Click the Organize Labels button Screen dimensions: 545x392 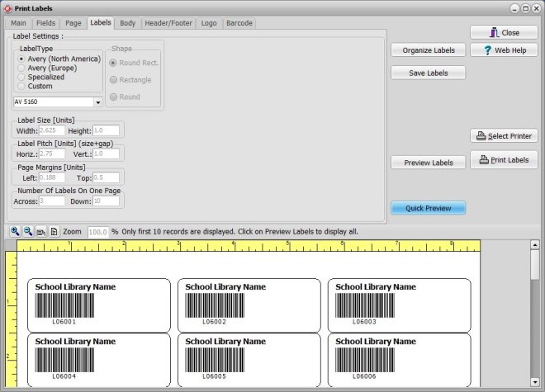click(429, 50)
